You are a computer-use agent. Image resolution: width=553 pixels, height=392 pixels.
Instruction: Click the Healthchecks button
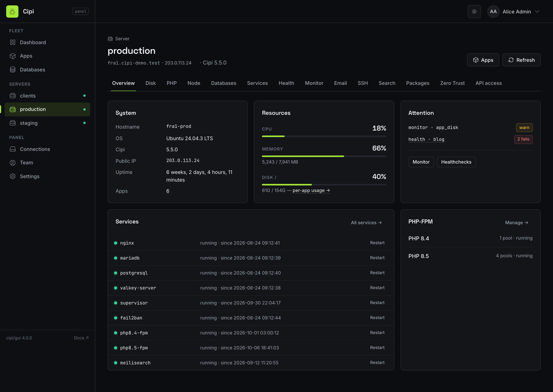pos(456,162)
